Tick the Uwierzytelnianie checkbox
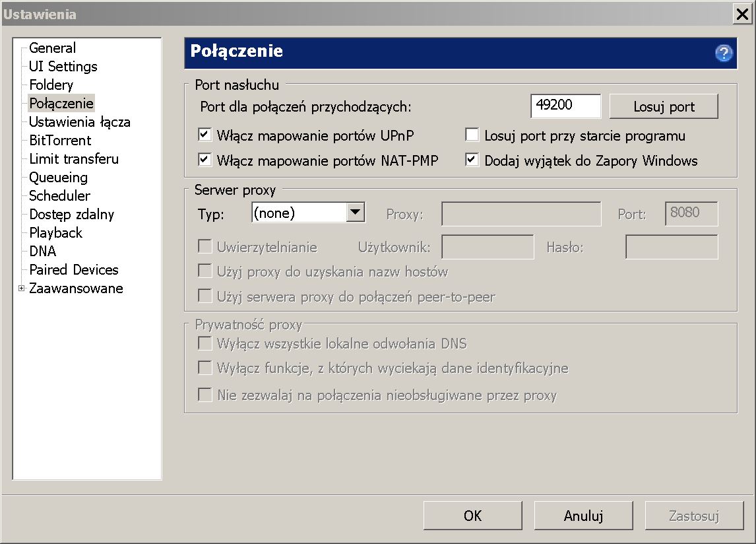The image size is (756, 544). click(x=205, y=247)
